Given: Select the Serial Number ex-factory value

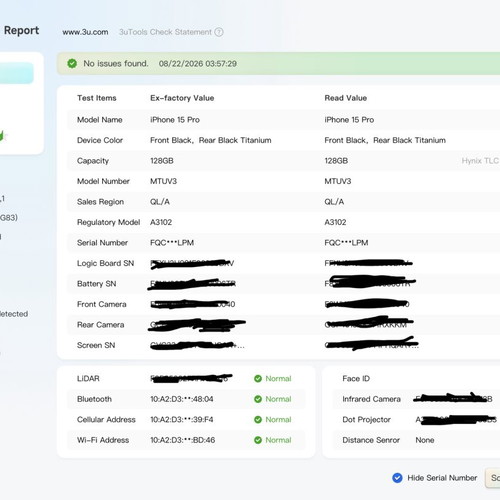Looking at the screenshot, I should tap(172, 243).
